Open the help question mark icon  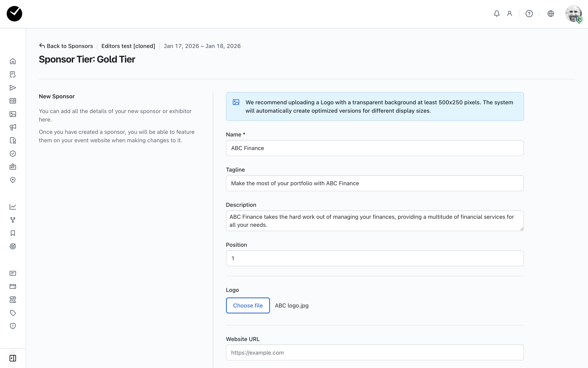(529, 14)
